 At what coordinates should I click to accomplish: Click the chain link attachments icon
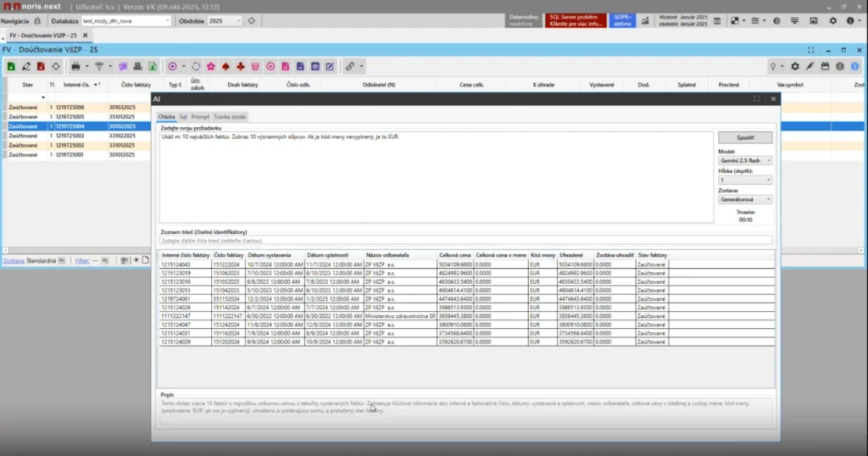click(349, 66)
